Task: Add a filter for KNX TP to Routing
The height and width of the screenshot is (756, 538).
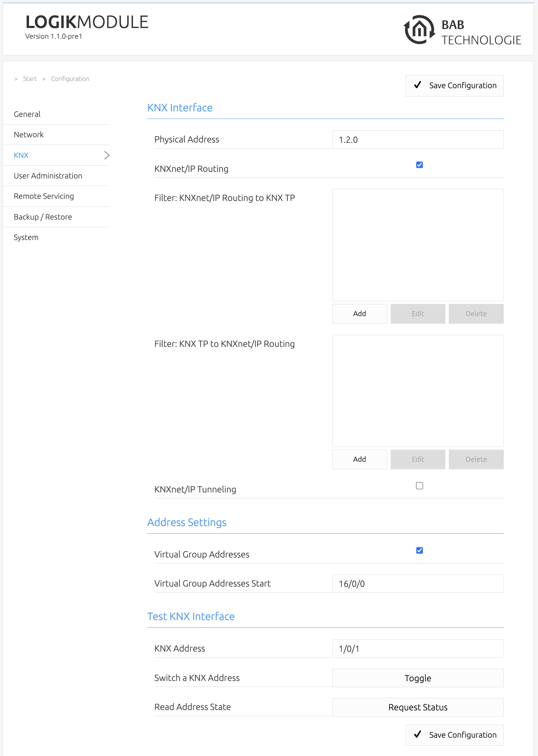Action: [x=360, y=459]
